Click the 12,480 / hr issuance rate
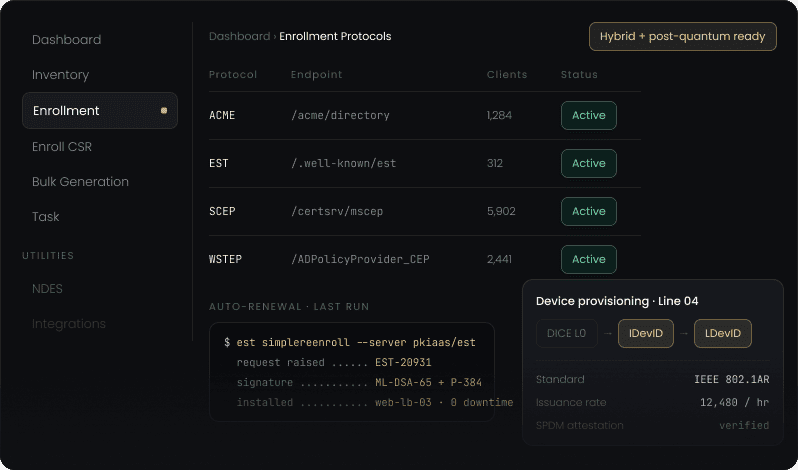 [x=734, y=402]
